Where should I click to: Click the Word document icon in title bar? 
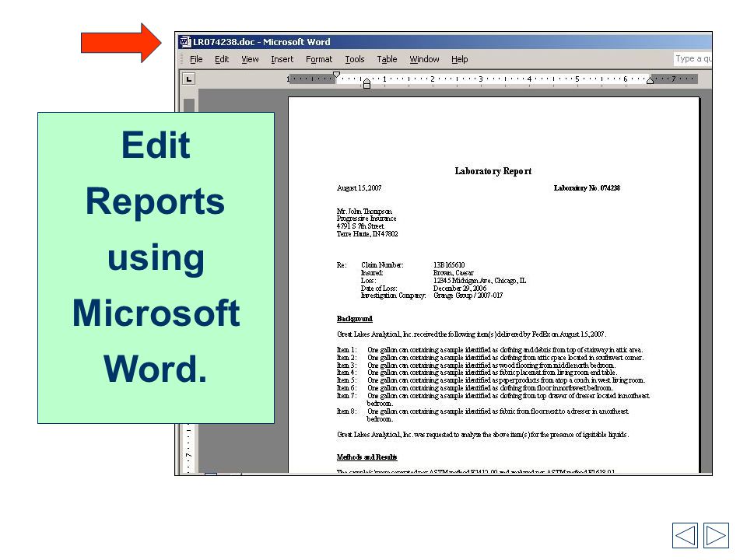(185, 42)
